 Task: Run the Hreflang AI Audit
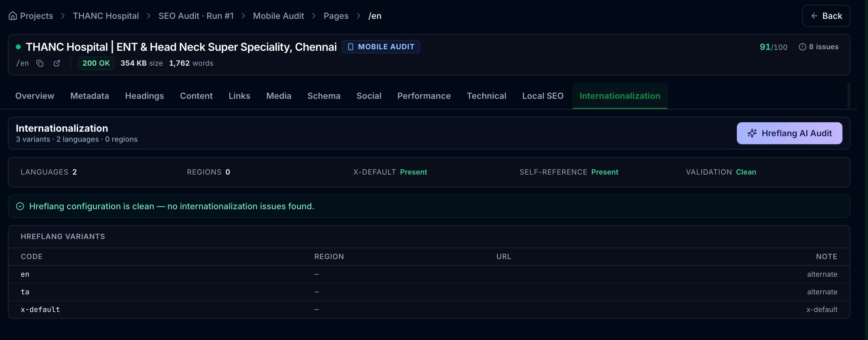(789, 134)
